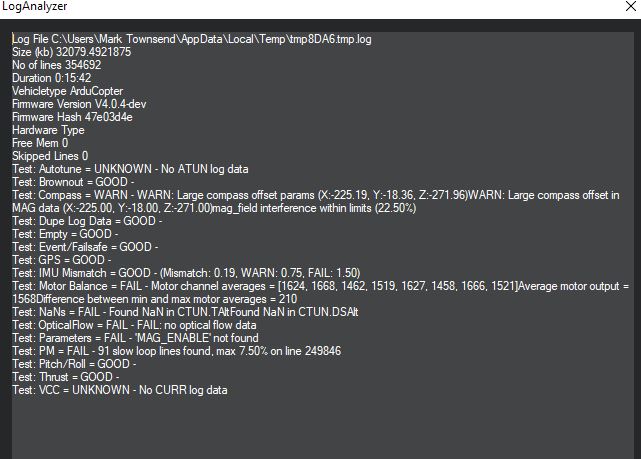Click the Size (kb) line
This screenshot has width=641, height=459.
72,52
